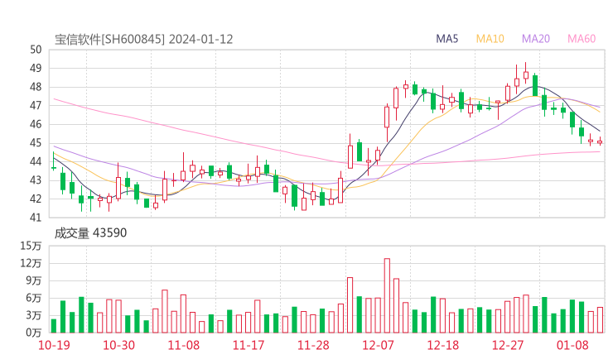Click price axis value 49
The width and height of the screenshot is (613, 364).
click(36, 69)
